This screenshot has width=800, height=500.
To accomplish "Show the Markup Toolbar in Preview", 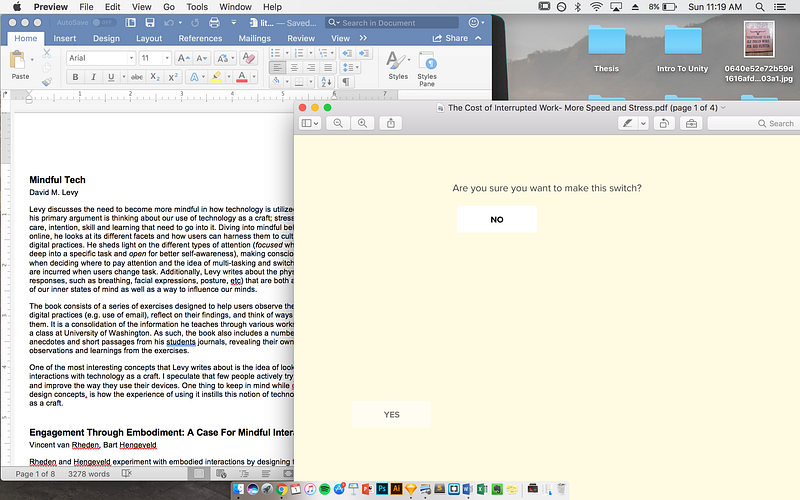I will 691,123.
